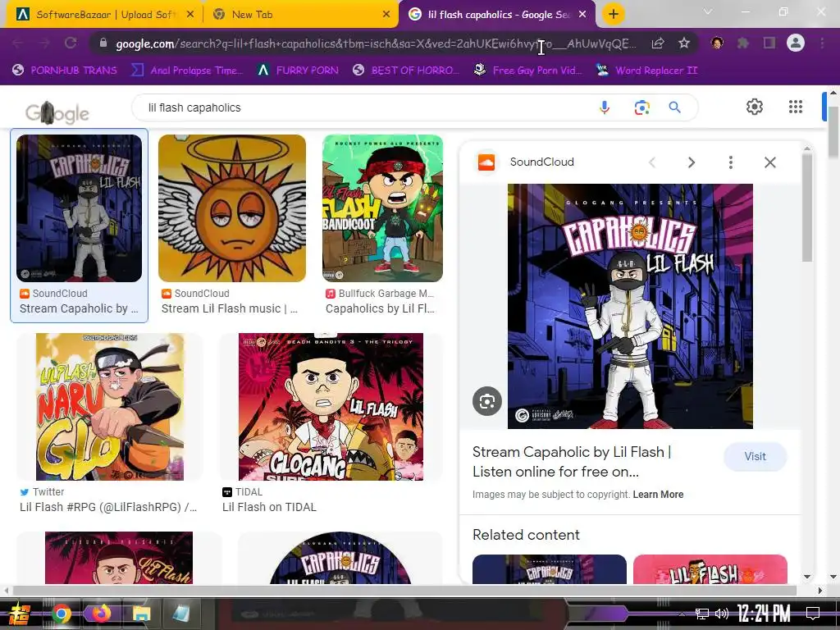
Task: Click the page horizontal scrollbar
Action: click(x=404, y=591)
